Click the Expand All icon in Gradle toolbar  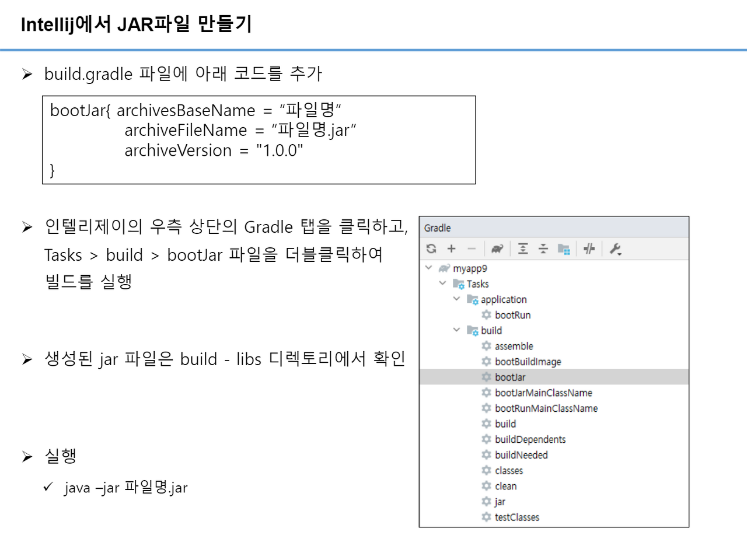[523, 249]
